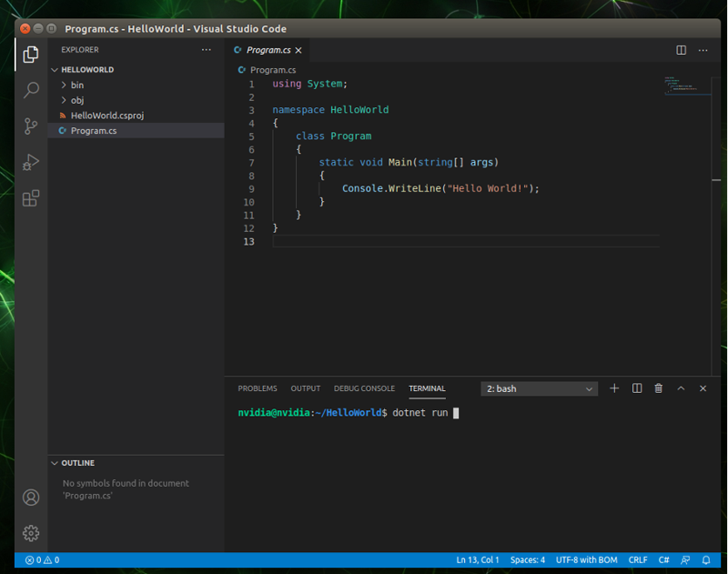Screen dimensions: 728x574
Task: Switch to the OUTPUT panel tab
Action: tap(306, 388)
